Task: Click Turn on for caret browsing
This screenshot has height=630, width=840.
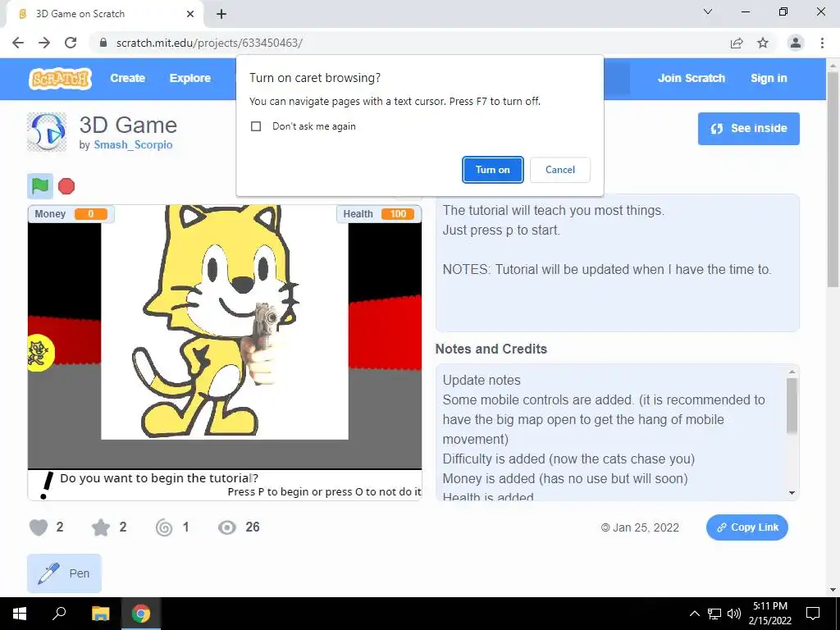Action: 493,170
